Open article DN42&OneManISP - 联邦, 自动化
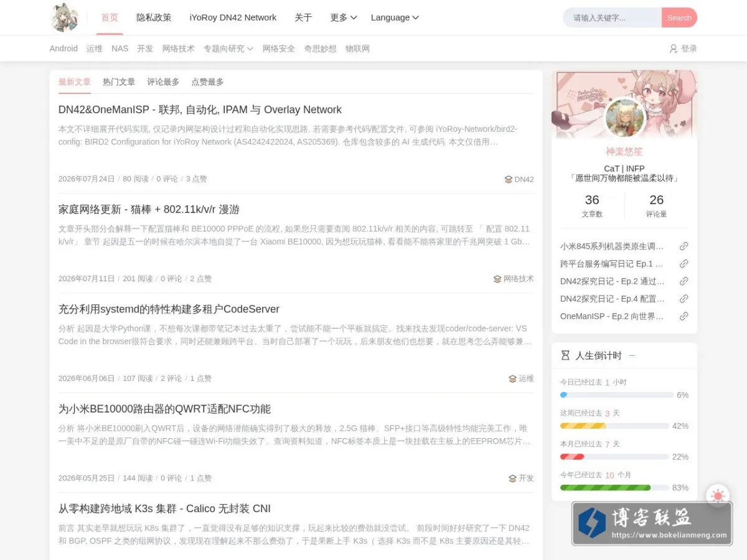Viewport: 747px width, 560px height. coord(200,110)
